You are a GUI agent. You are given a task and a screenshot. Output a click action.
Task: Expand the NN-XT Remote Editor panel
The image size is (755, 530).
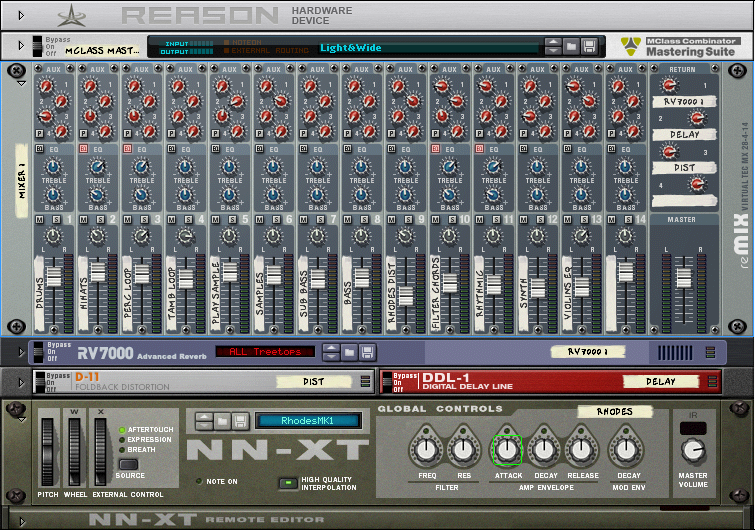21,521
